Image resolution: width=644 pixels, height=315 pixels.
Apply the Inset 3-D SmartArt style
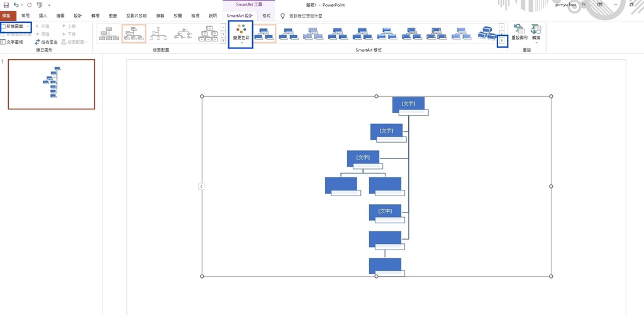pos(412,34)
